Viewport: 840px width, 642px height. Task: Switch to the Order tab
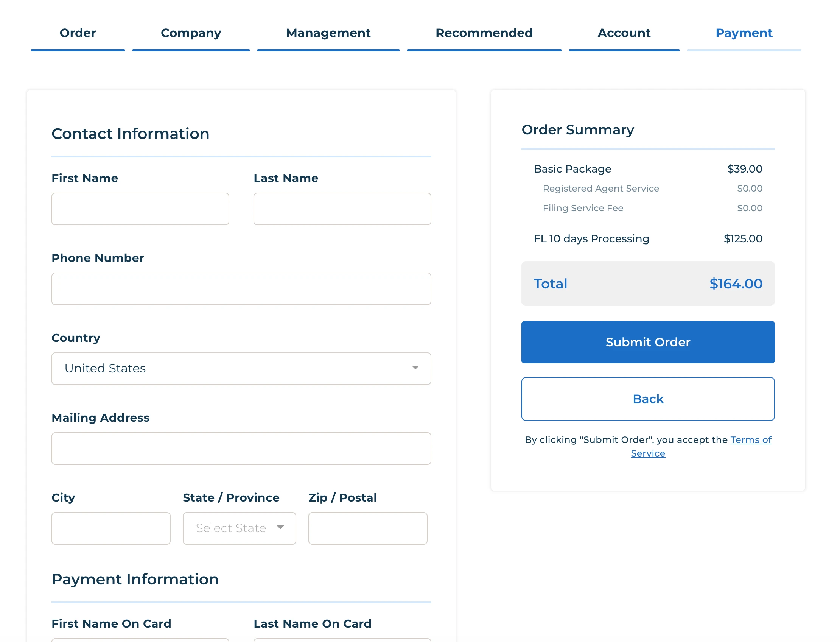tap(78, 33)
